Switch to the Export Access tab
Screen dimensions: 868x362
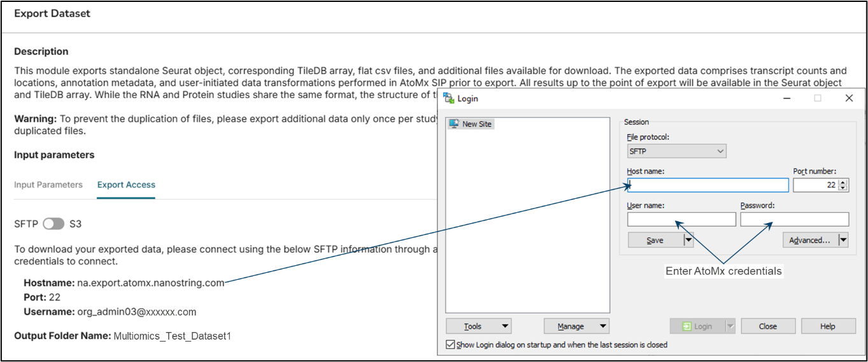point(126,185)
